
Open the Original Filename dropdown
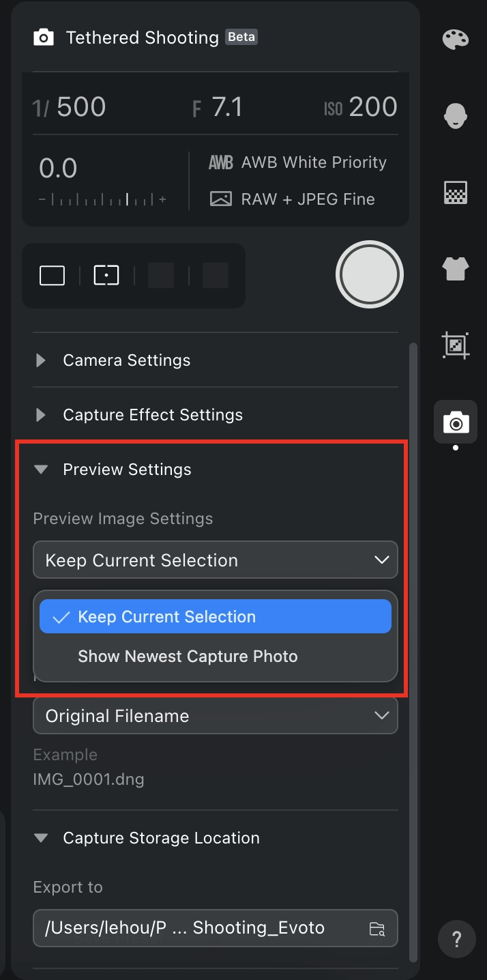click(215, 716)
